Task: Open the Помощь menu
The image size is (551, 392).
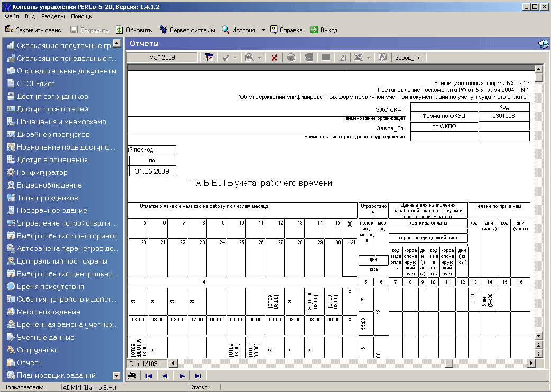Action: pyautogui.click(x=81, y=16)
